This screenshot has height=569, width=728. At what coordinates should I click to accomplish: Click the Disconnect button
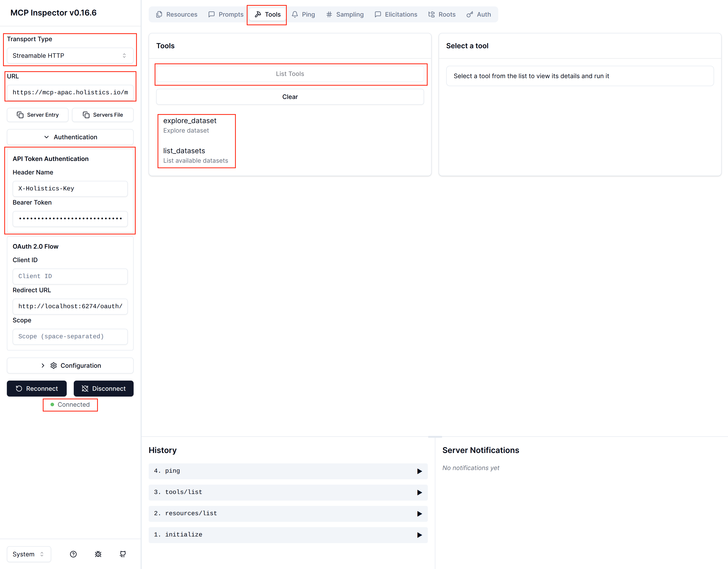coord(104,388)
